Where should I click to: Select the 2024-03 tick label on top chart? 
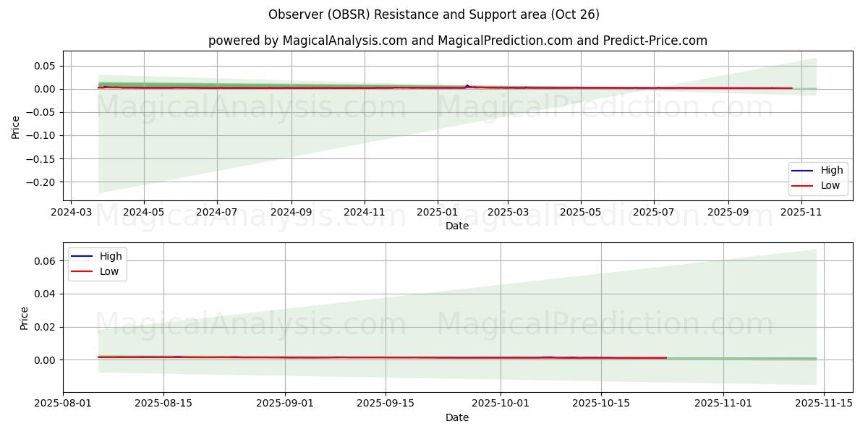(x=70, y=213)
